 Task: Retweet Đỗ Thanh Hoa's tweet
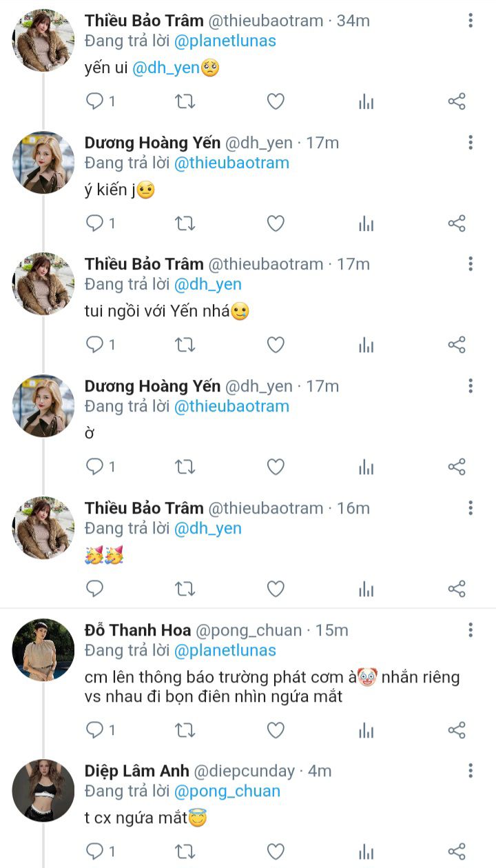click(x=185, y=730)
